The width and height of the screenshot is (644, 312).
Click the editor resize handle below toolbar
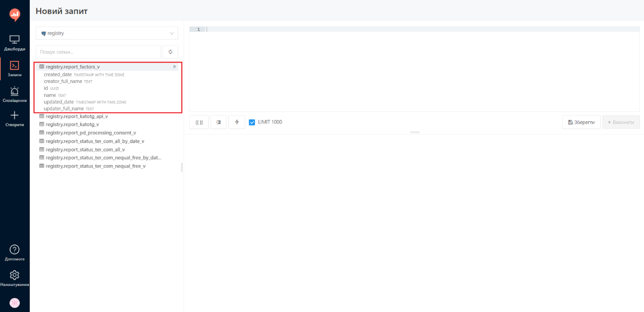[x=414, y=132]
